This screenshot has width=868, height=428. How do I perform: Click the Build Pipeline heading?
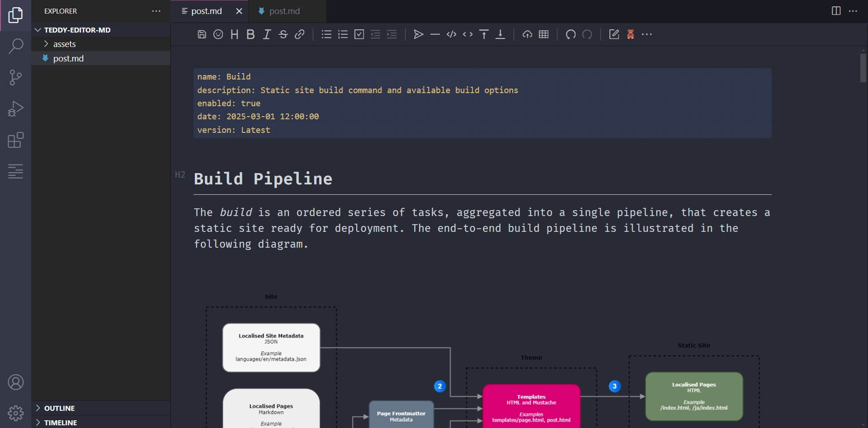tap(263, 179)
